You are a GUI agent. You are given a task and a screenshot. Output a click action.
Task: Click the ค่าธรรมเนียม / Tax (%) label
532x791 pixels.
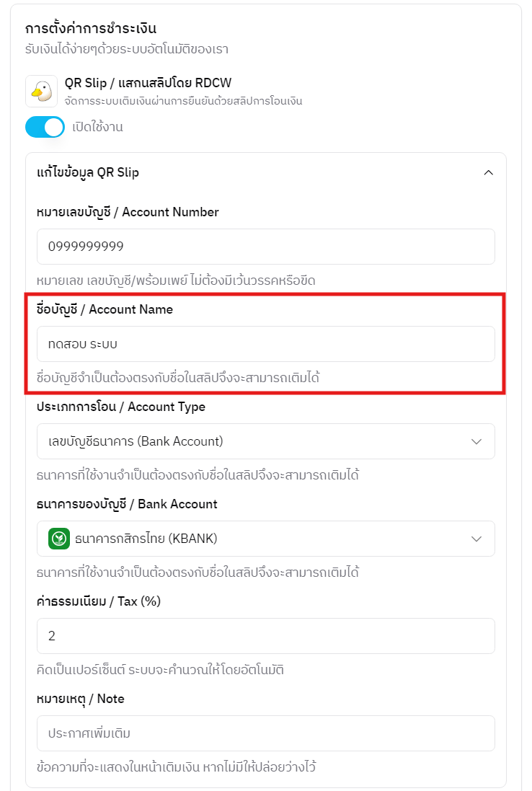(x=93, y=601)
